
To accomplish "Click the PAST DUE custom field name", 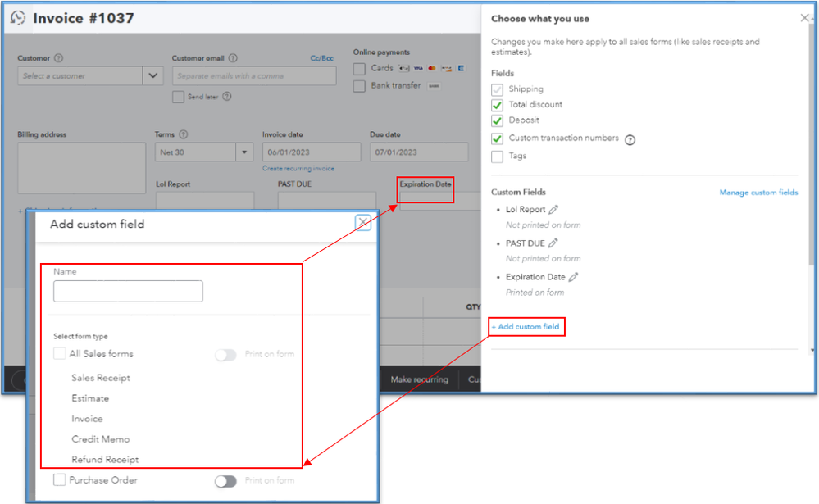I will [x=525, y=243].
